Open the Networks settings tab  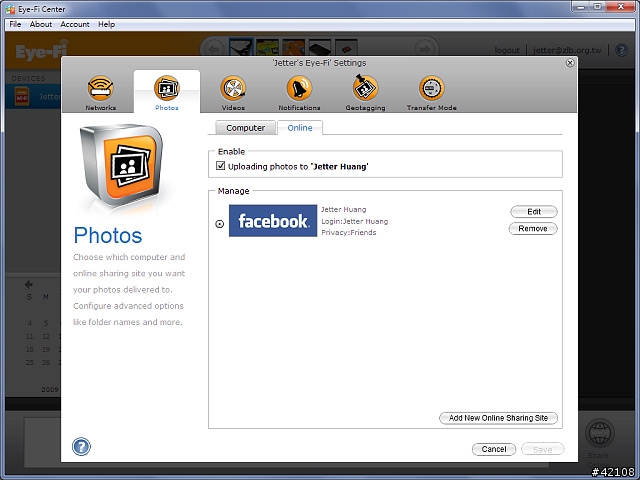pyautogui.click(x=100, y=93)
